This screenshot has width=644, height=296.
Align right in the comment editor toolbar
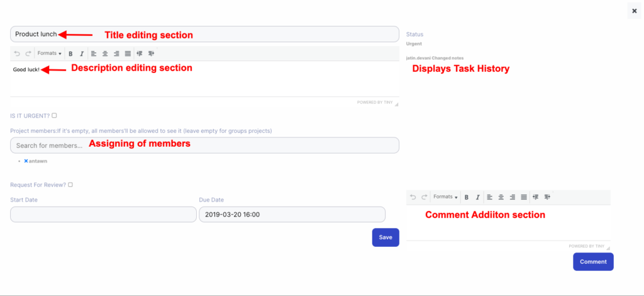click(x=513, y=197)
